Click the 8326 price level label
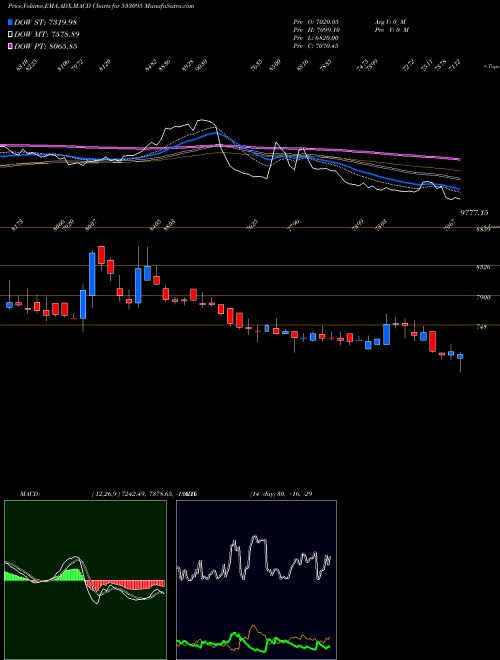 [x=482, y=267]
